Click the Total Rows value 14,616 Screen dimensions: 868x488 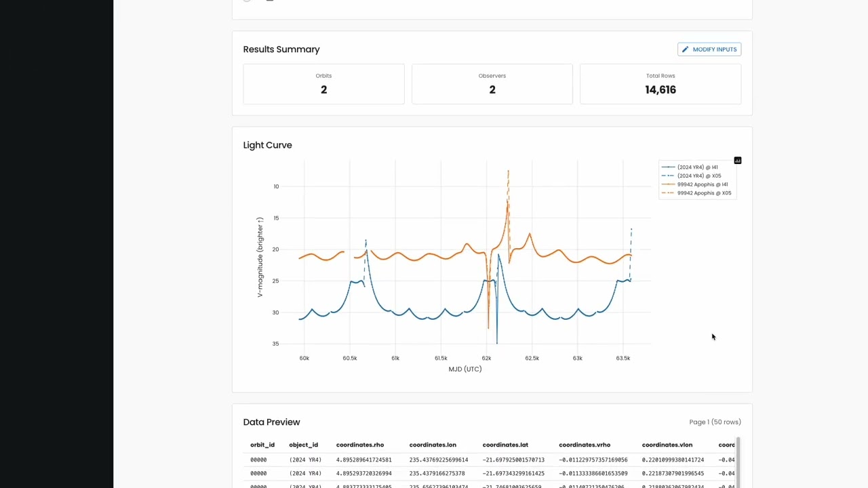click(x=660, y=89)
